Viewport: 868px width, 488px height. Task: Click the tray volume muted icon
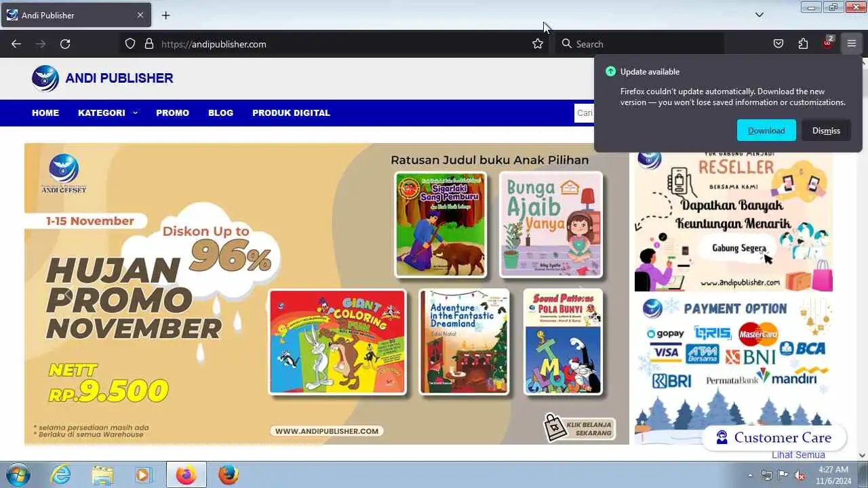[x=800, y=475]
